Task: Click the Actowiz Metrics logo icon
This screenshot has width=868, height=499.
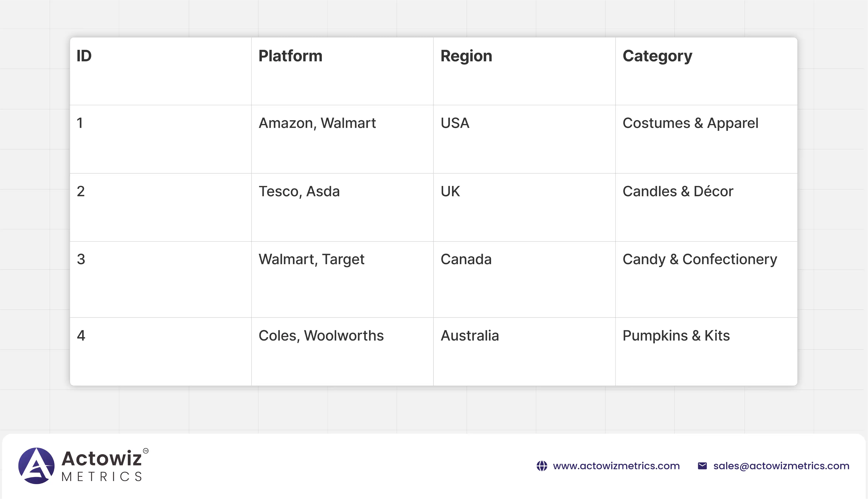Action: click(x=36, y=466)
